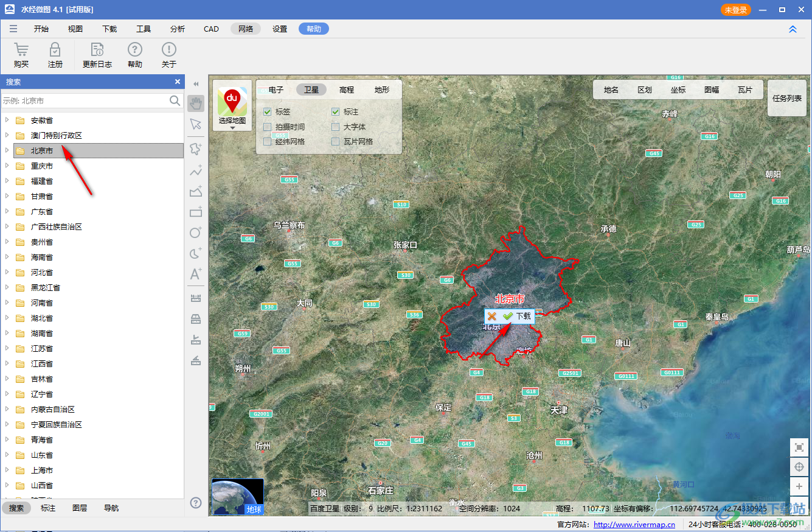Image resolution: width=812 pixels, height=532 pixels.
Task: Click the 坐标 button
Action: tap(678, 89)
